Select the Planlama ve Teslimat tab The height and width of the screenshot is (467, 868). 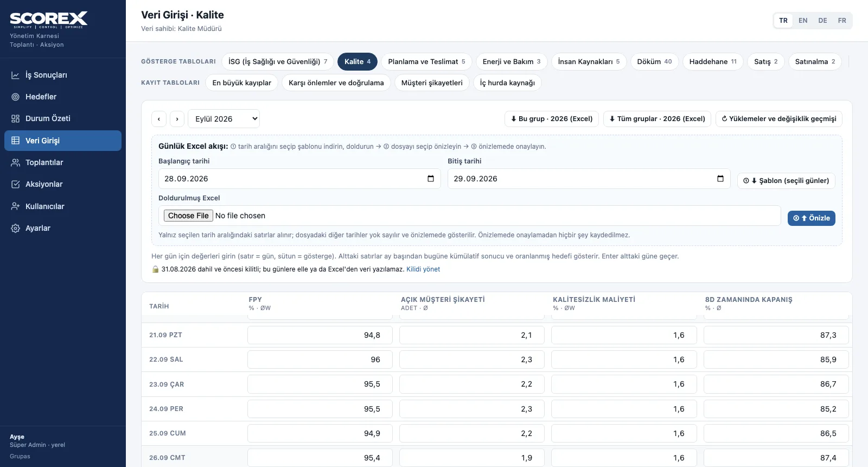click(426, 61)
